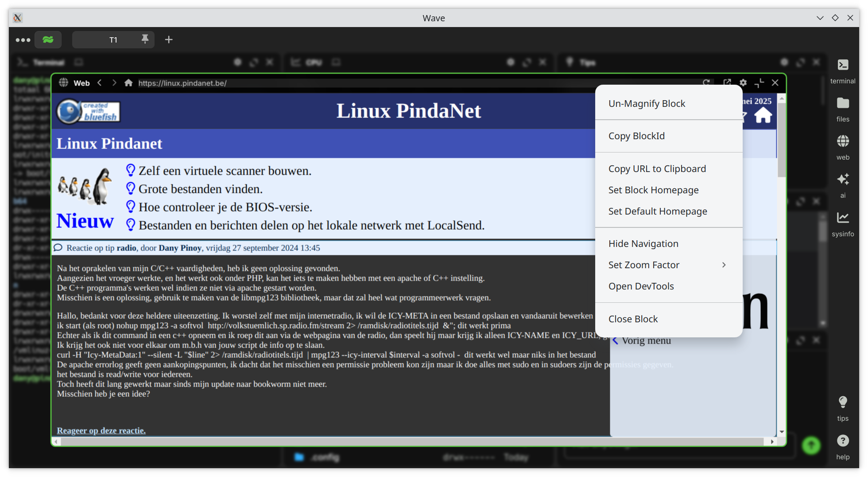Open the sysinfo widget in sidebar

coord(843,224)
